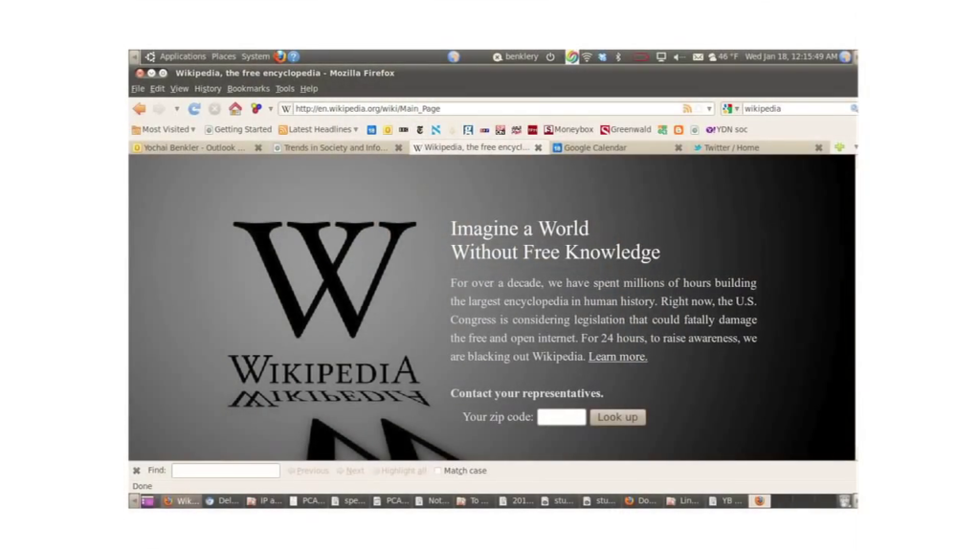Open the Applications menu in the top panel
The height and width of the screenshot is (551, 980).
click(x=183, y=56)
